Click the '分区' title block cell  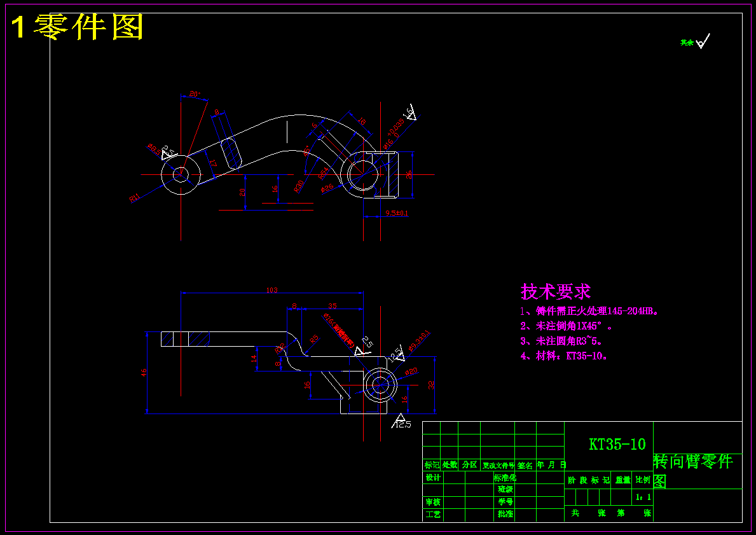coord(469,465)
